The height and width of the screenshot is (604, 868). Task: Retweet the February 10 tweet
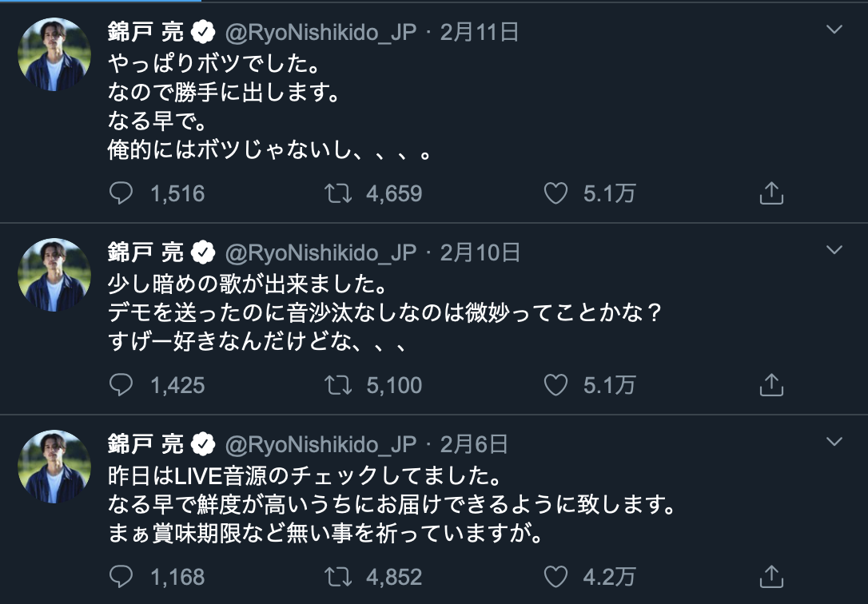click(339, 385)
